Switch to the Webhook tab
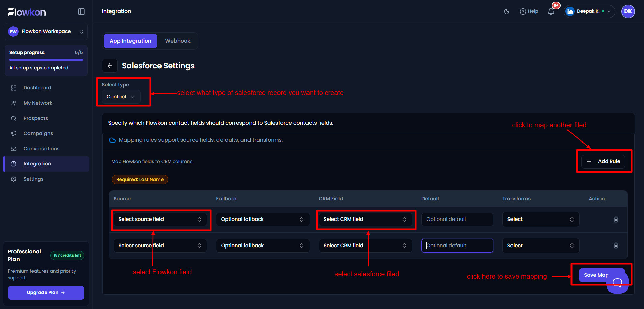The width and height of the screenshot is (644, 309). point(178,41)
